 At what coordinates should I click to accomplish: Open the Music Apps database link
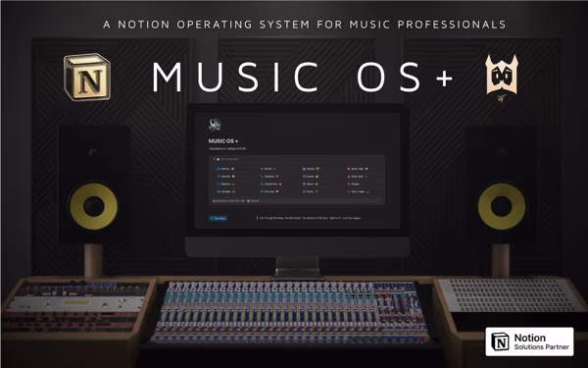click(358, 169)
